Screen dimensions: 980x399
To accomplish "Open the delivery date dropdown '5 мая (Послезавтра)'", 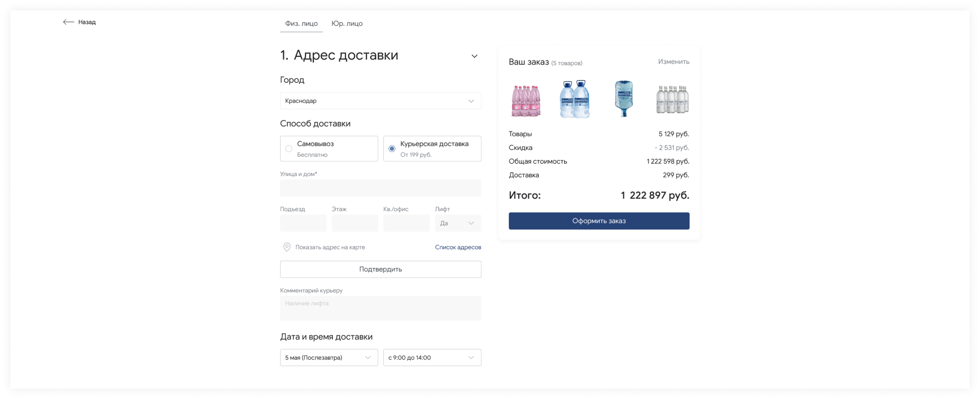I will [x=329, y=357].
